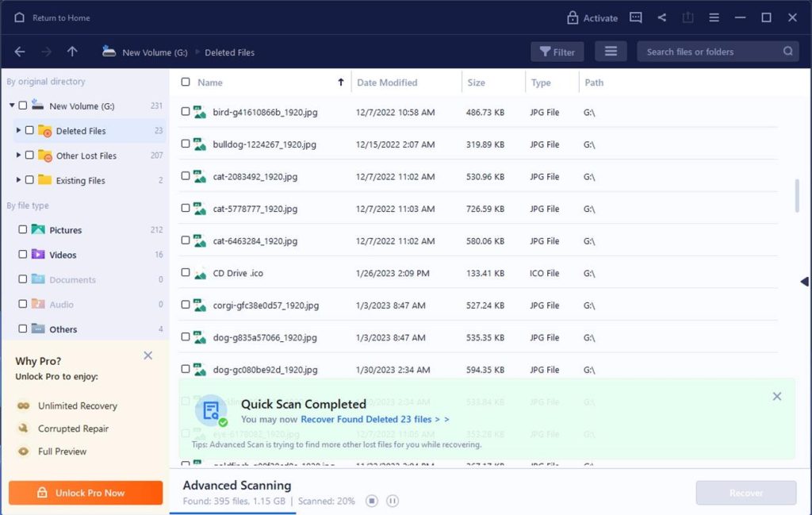This screenshot has width=812, height=515.
Task: Expand the Deleted Files tree node
Action: point(18,130)
